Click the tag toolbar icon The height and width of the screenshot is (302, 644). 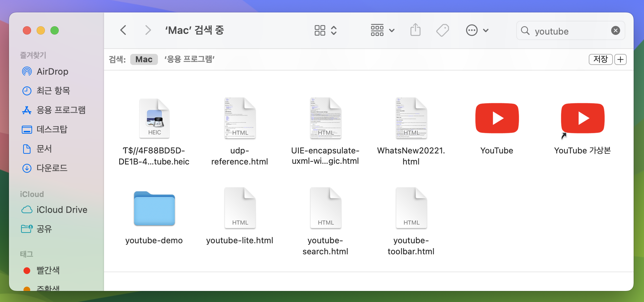tap(443, 30)
